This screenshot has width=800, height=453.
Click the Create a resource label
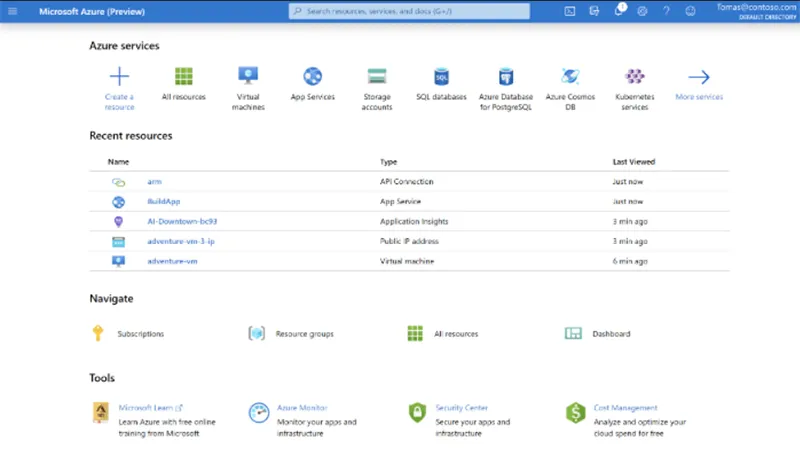point(119,102)
